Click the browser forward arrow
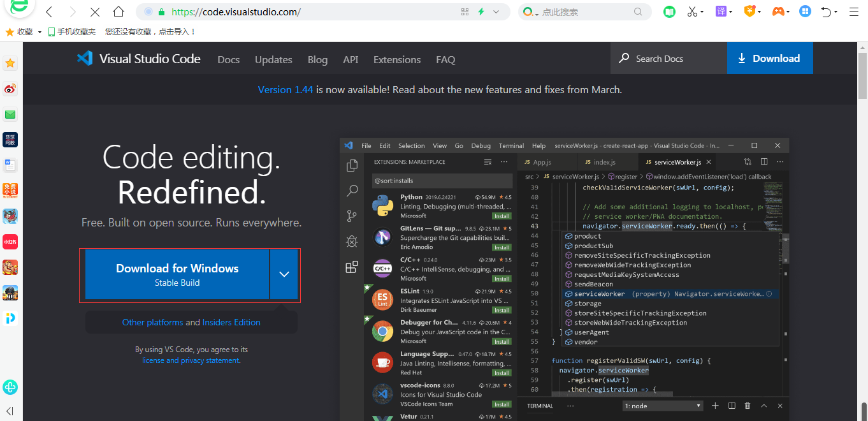868x421 pixels. pyautogui.click(x=72, y=11)
